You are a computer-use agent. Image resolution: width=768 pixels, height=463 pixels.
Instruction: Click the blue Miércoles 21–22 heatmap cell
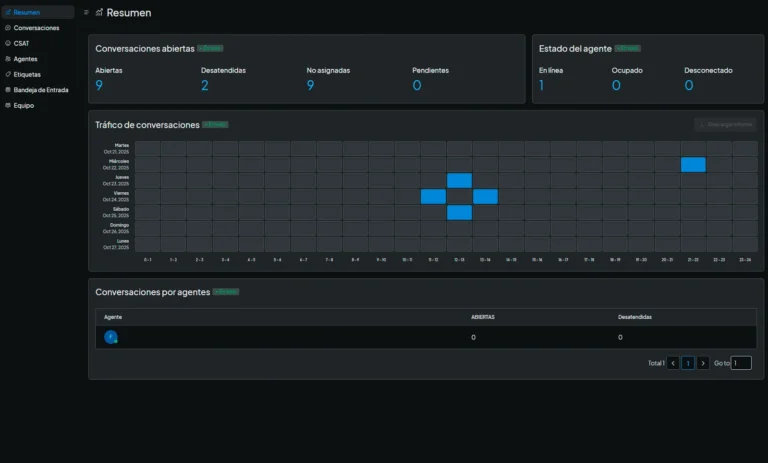(693, 164)
